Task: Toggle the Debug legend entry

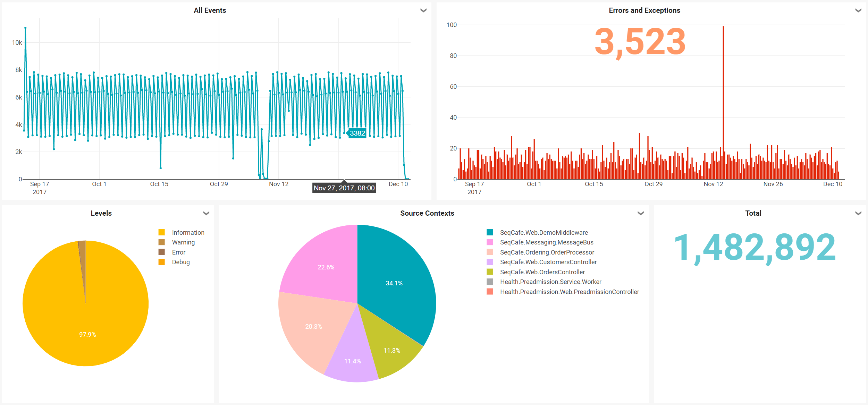Action: click(x=180, y=262)
